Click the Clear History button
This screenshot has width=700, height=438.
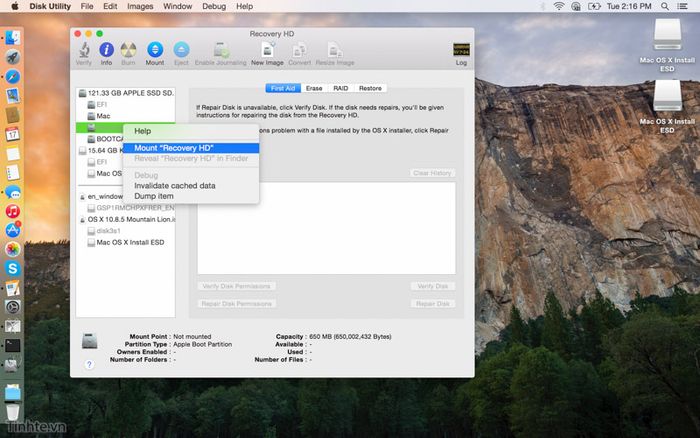[432, 173]
